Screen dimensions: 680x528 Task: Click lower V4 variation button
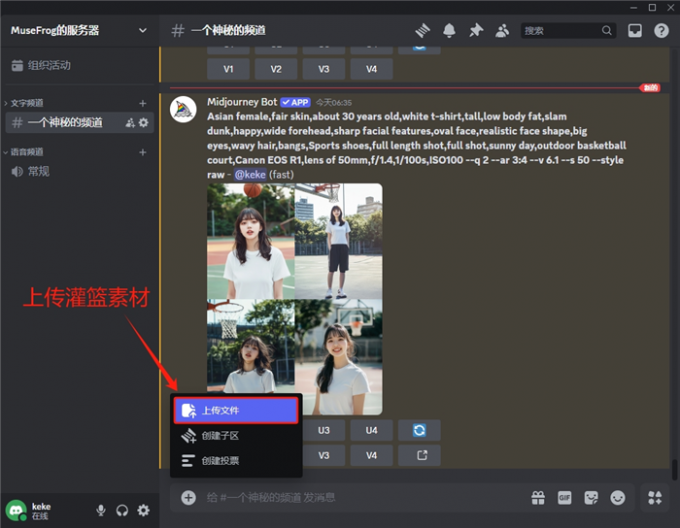coord(371,455)
